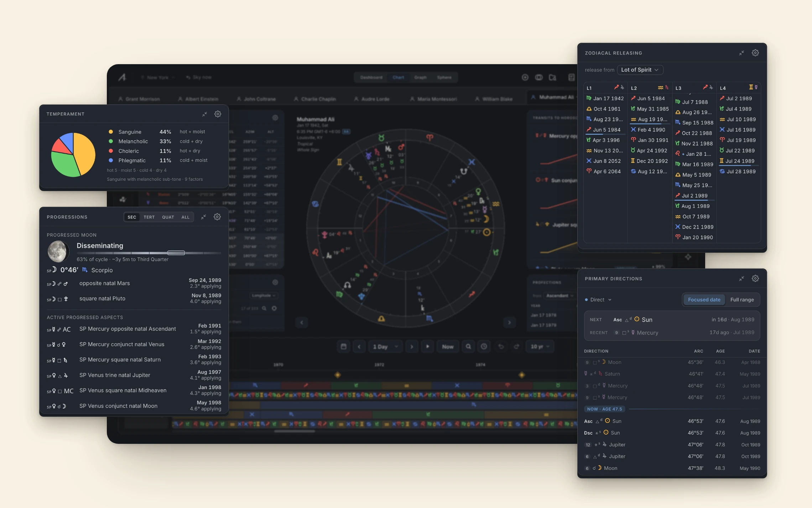Click the clock icon in timeline toolbar
Viewport: 812px width, 508px height.
(484, 347)
